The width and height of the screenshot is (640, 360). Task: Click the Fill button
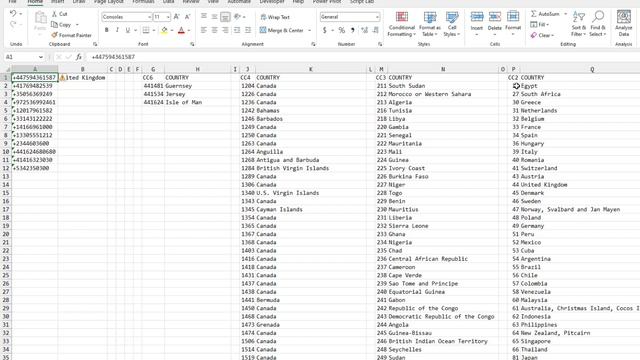pyautogui.click(x=539, y=24)
